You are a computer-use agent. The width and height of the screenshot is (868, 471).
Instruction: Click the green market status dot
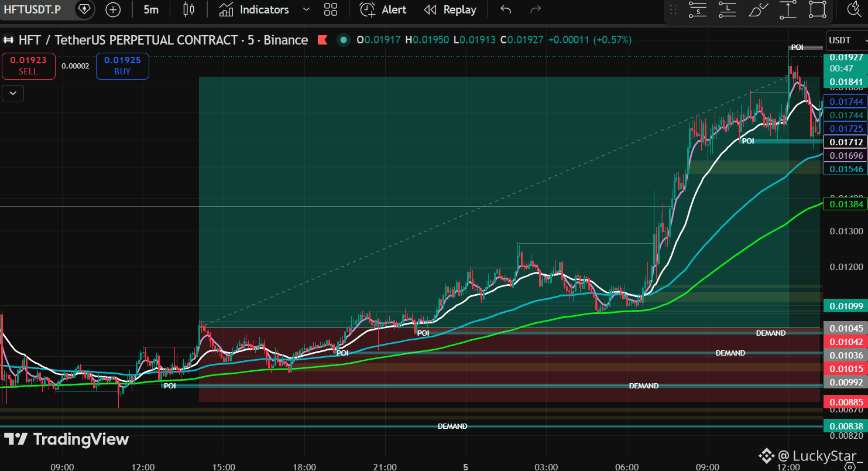tap(344, 40)
